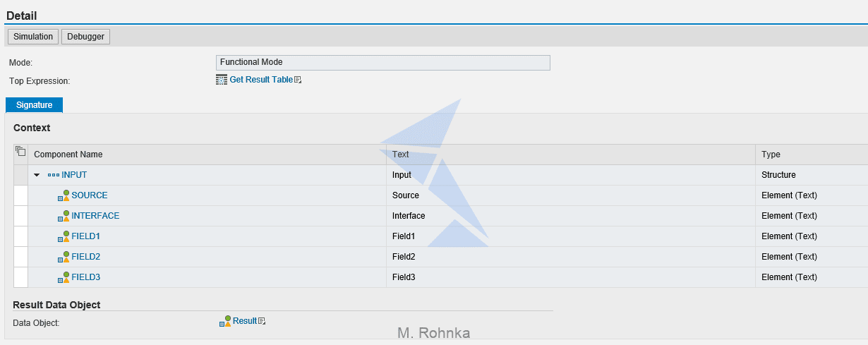Click the table icon beside Get Result Table
Screen dimensions: 868x345
[222, 80]
